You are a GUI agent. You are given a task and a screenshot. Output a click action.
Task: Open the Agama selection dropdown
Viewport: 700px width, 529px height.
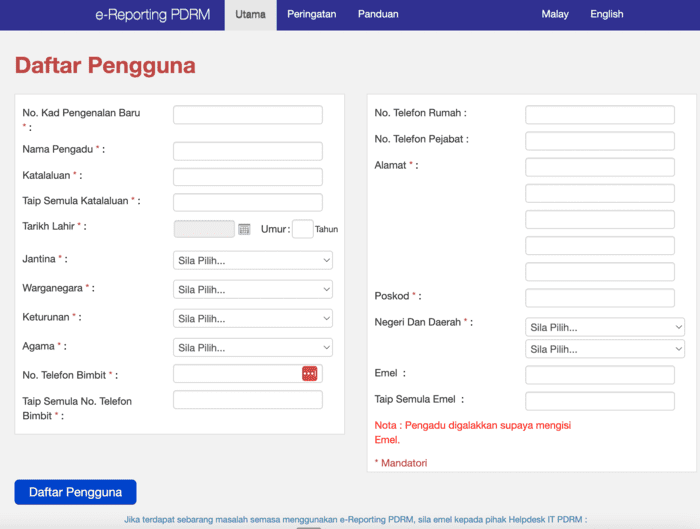click(x=253, y=348)
